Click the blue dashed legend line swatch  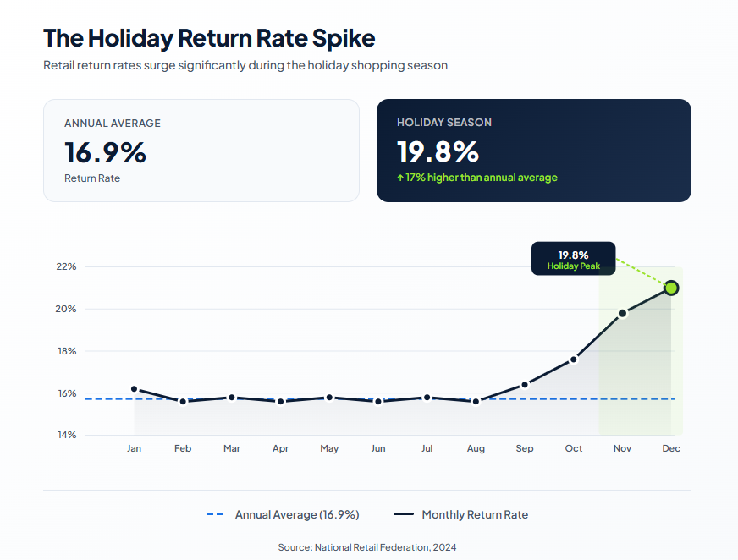[216, 514]
